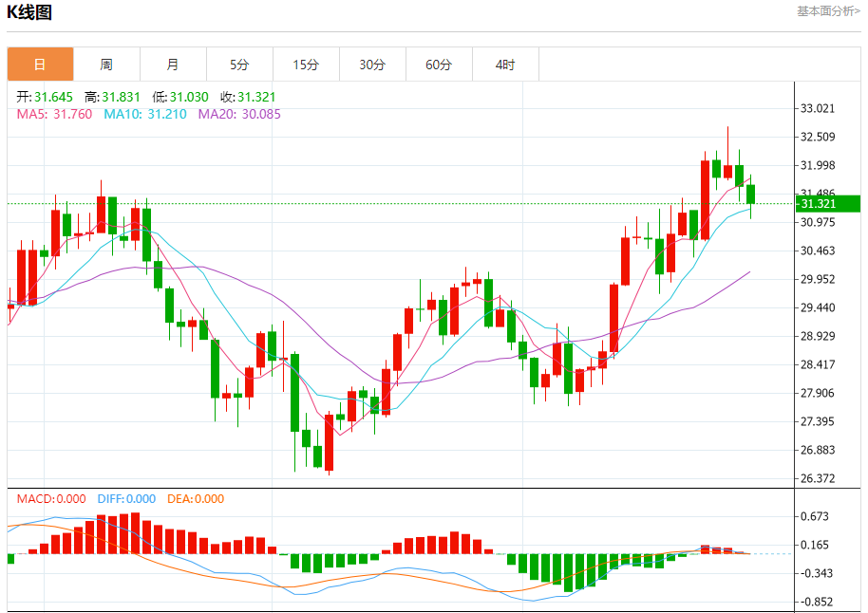This screenshot has width=868, height=613.
Task: Click the 26.372 price axis label
Action: click(x=818, y=478)
